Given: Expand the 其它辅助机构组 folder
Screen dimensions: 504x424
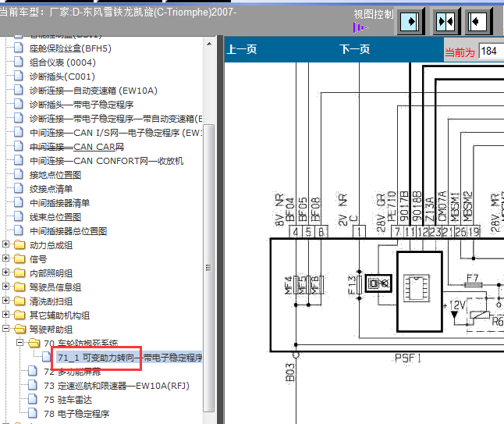Looking at the screenshot, I should [x=5, y=315].
